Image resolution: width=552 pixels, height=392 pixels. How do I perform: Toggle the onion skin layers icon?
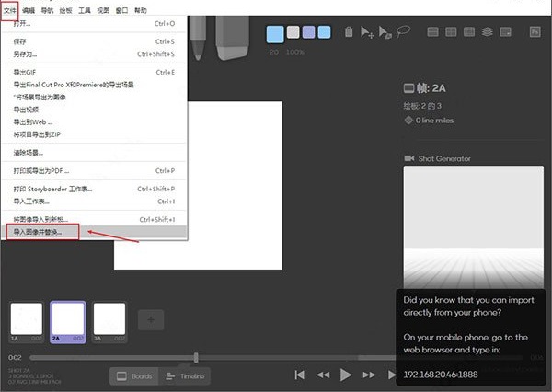click(488, 32)
